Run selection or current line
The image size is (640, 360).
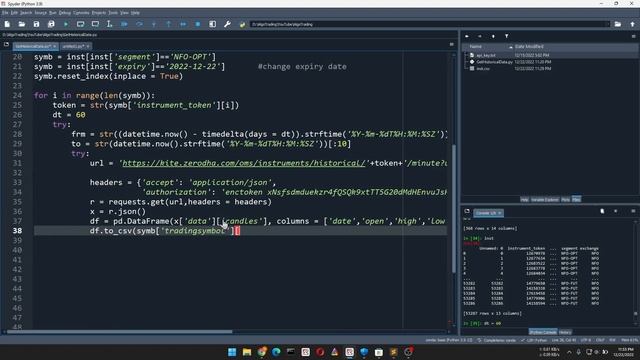click(109, 24)
